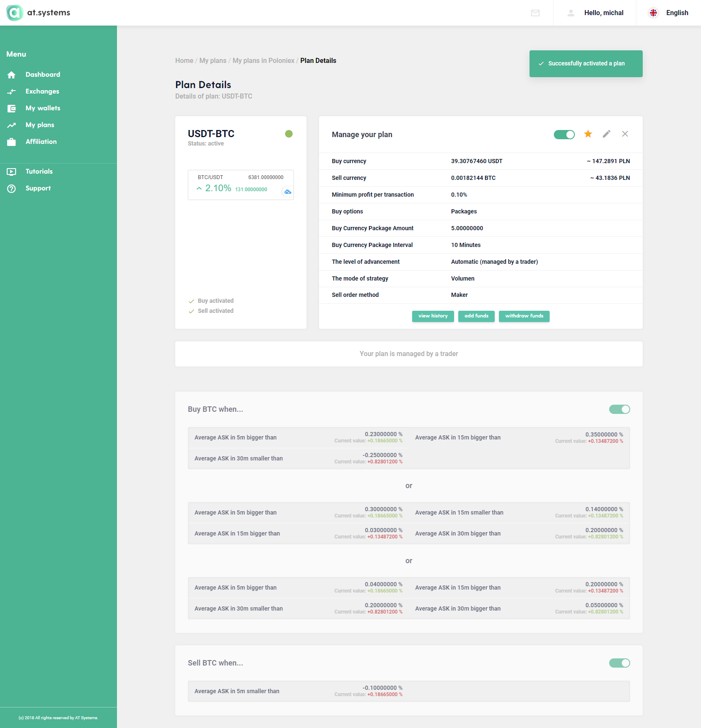Open the Dashboard menu item

(x=43, y=75)
